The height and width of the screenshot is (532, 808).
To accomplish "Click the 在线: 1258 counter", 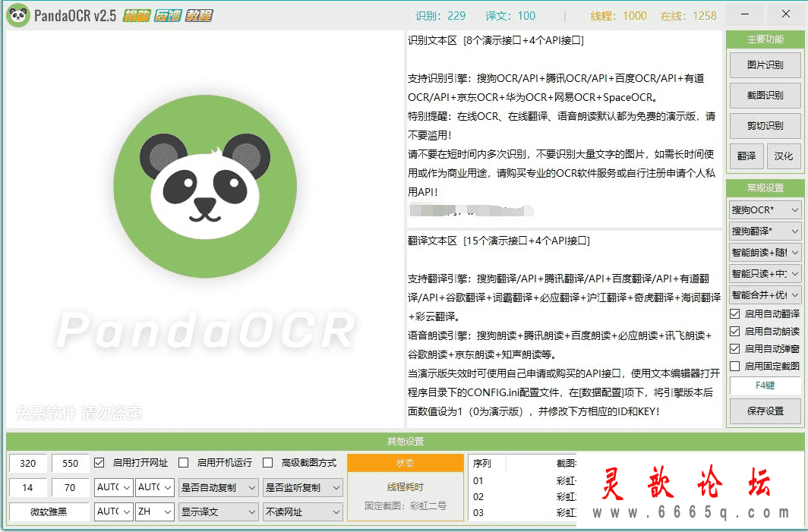I will (689, 16).
